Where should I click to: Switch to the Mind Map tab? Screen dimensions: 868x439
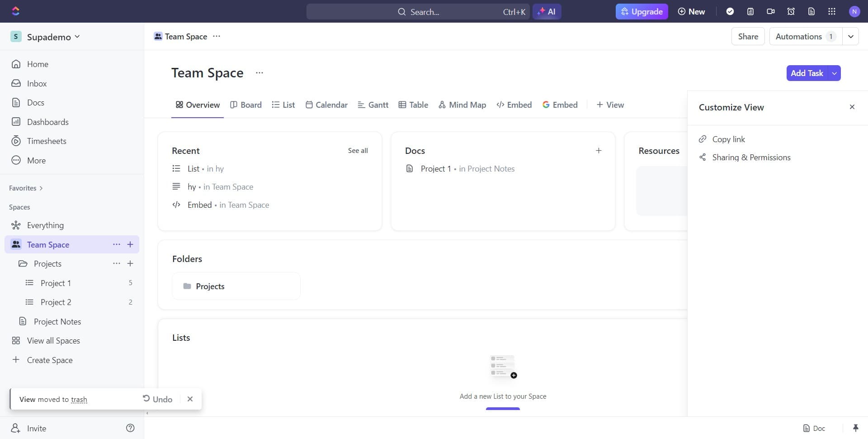(462, 105)
